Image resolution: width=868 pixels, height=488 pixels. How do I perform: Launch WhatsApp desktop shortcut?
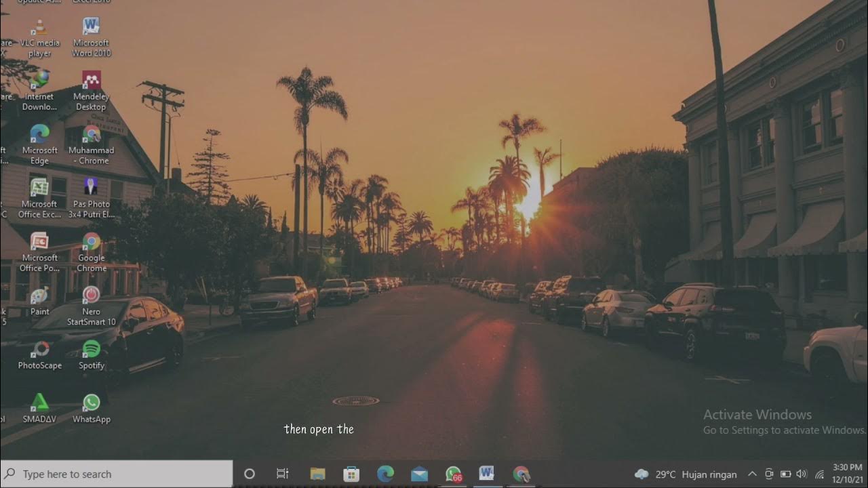[91, 408]
